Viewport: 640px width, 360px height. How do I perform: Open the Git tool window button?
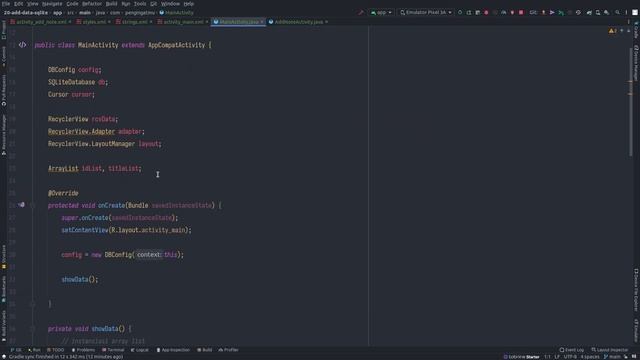coord(16,350)
